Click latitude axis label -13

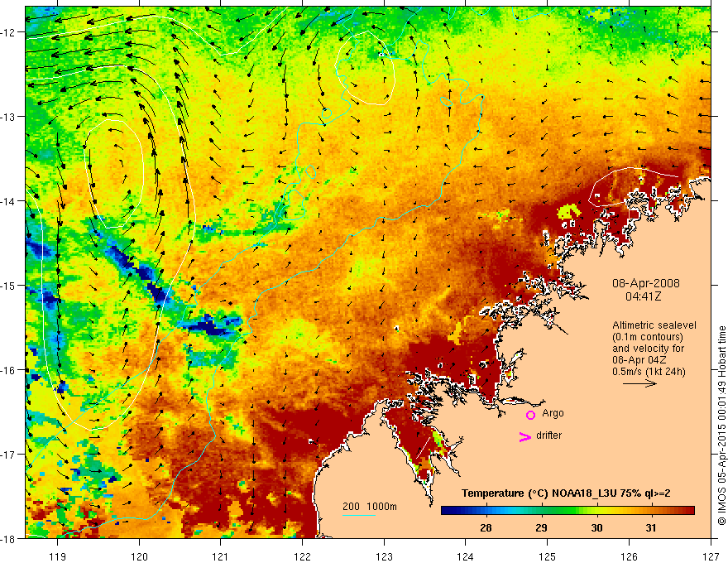coord(7,117)
